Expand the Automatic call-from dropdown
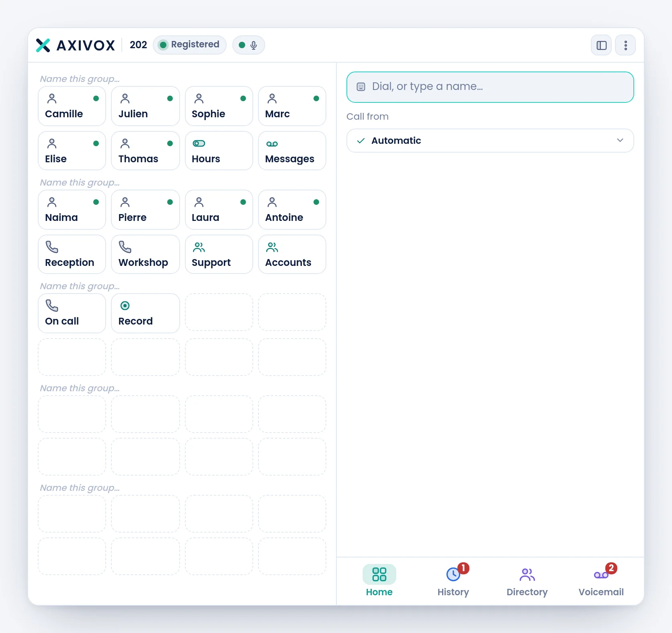 point(490,141)
